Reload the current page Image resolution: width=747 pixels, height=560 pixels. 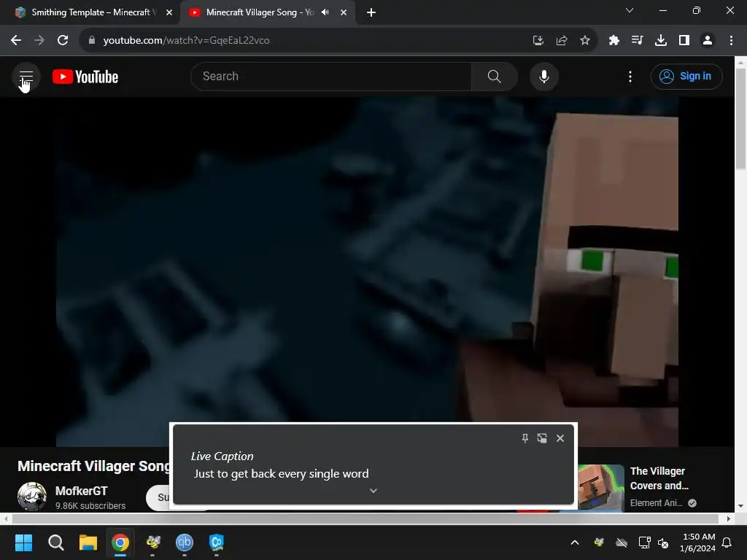pyautogui.click(x=63, y=41)
